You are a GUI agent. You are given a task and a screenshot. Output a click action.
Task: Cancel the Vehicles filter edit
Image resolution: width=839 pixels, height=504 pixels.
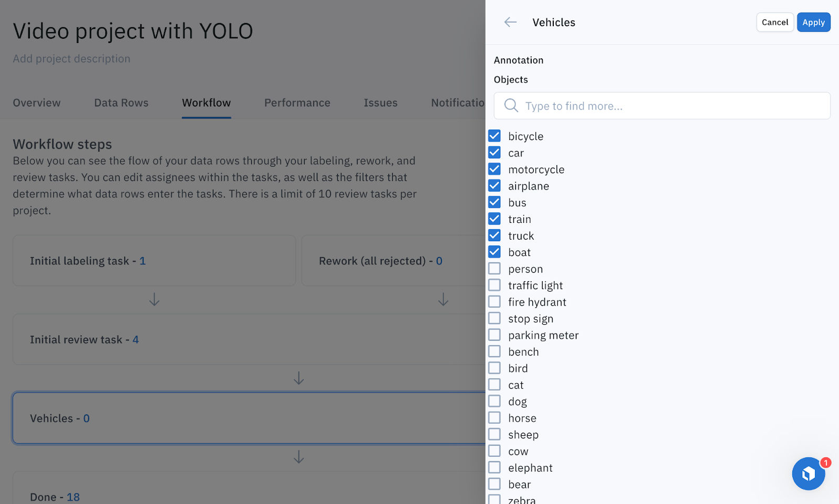tap(775, 22)
